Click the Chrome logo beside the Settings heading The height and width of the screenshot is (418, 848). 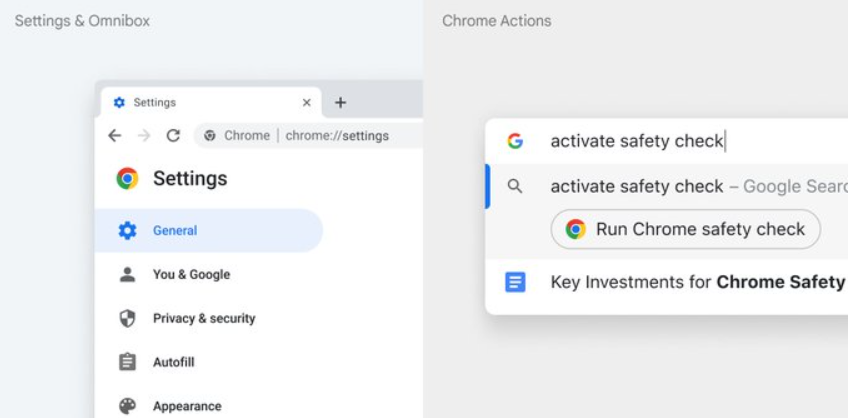click(127, 179)
